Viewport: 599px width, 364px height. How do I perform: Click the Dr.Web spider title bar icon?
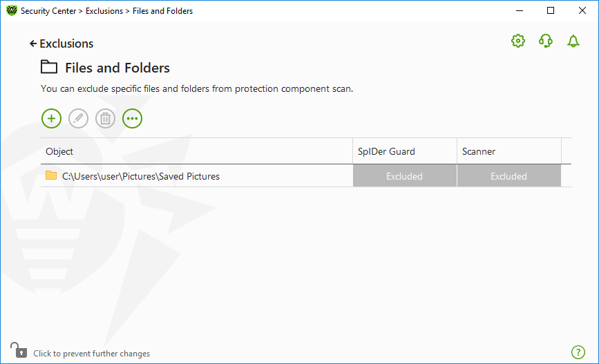click(12, 10)
